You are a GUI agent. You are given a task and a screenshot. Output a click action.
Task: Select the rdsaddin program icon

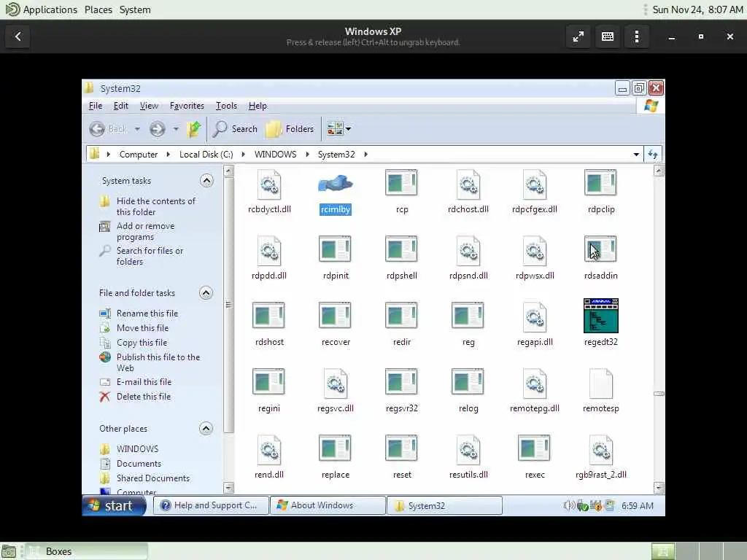(601, 249)
